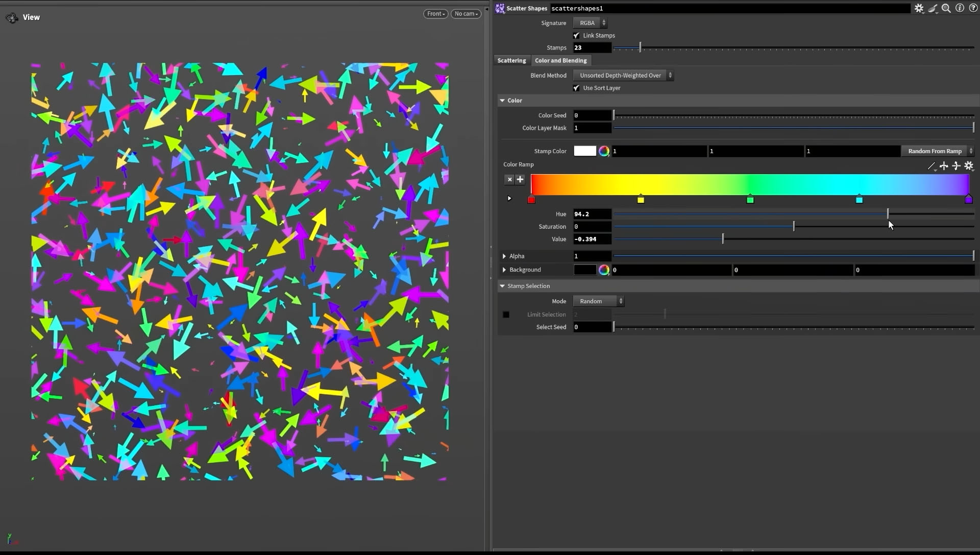Click the white Stamp Color swatch
Viewport: 980px width, 555px height.
[585, 151]
